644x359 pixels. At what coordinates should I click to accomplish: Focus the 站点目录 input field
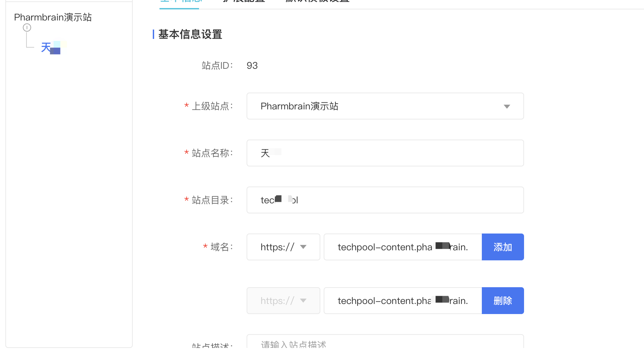pos(385,200)
